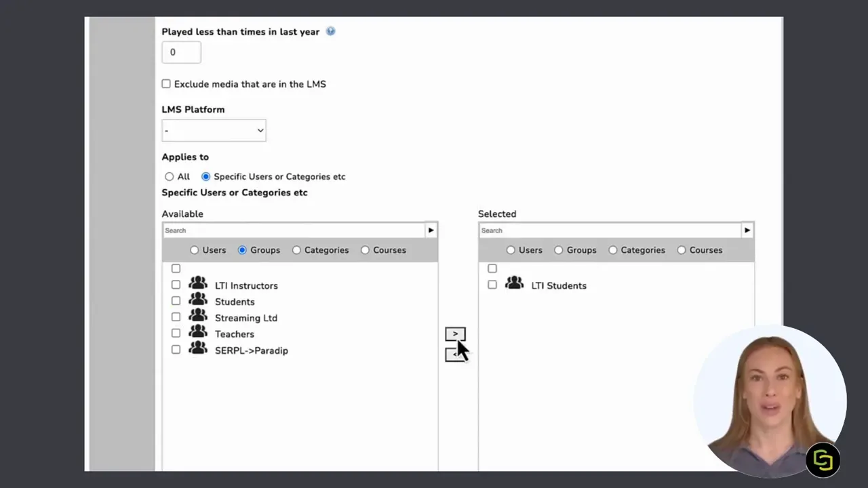Image resolution: width=868 pixels, height=488 pixels.
Task: Click the group icon next to Teachers
Action: click(198, 332)
